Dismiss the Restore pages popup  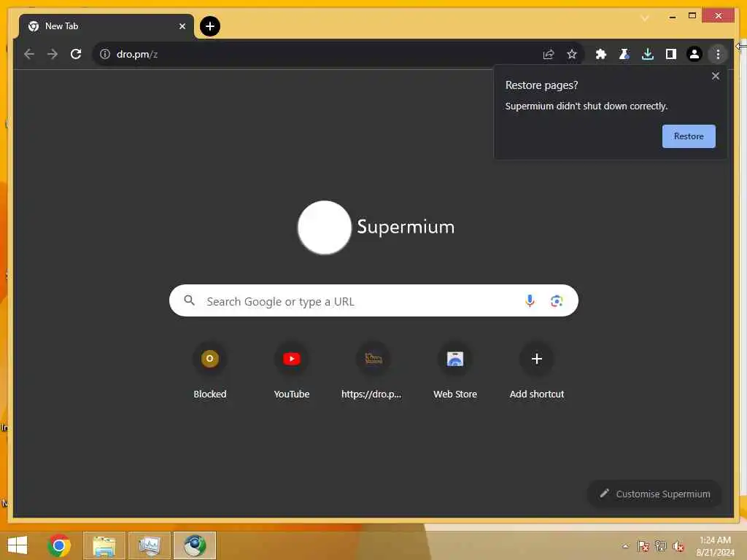tap(715, 76)
